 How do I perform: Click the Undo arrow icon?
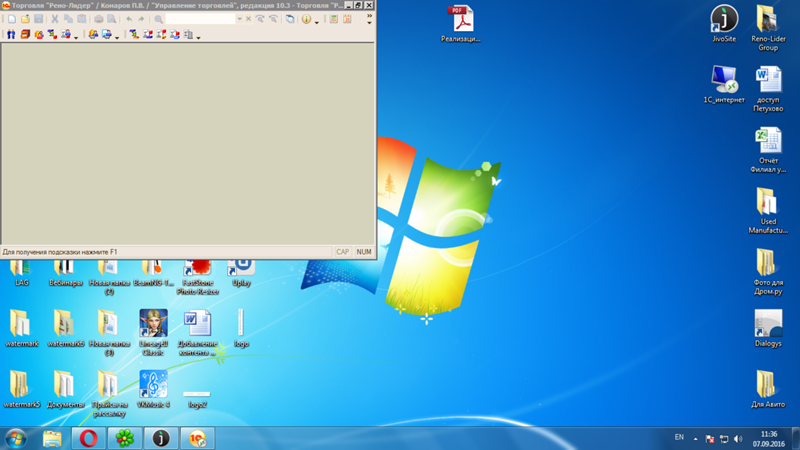pos(129,19)
